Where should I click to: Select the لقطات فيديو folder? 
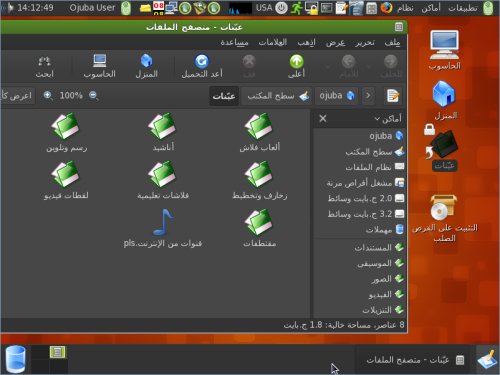click(x=66, y=180)
